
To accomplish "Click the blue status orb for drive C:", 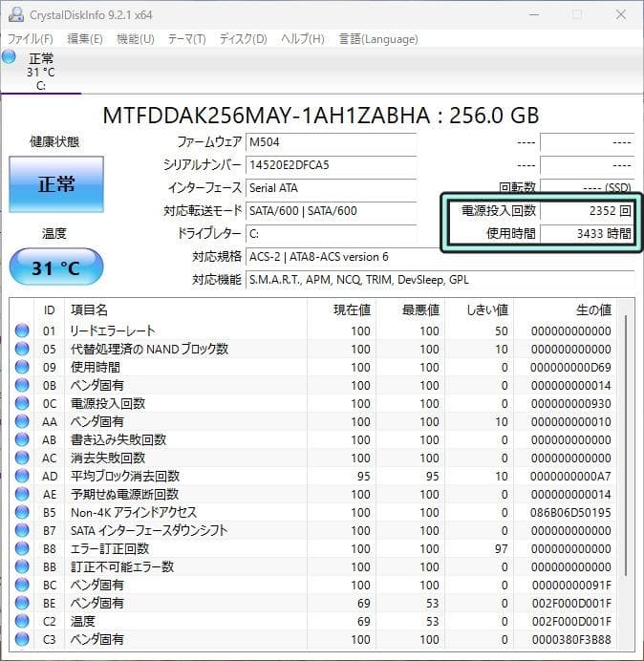I will point(9,57).
